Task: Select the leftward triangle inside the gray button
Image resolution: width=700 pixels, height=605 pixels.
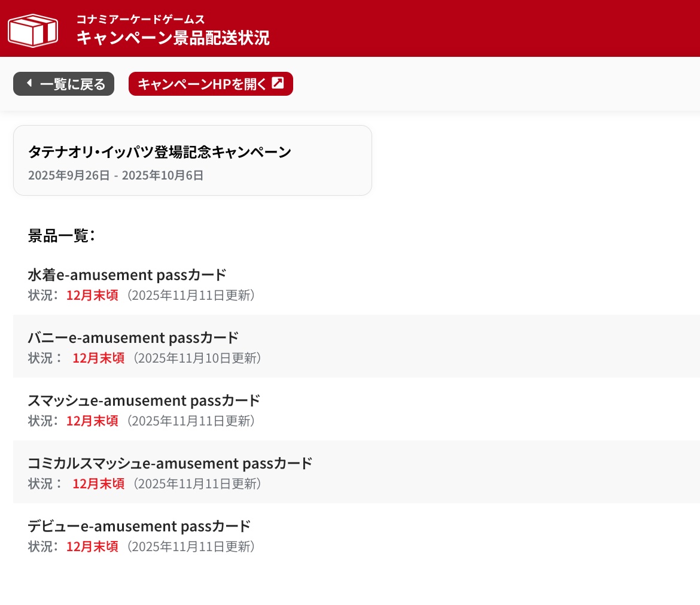Action: tap(28, 84)
